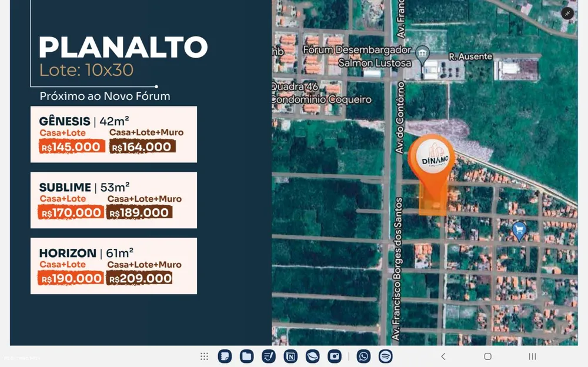Select the Gênesis 42m² price card
The height and width of the screenshot is (367, 588).
point(113,134)
